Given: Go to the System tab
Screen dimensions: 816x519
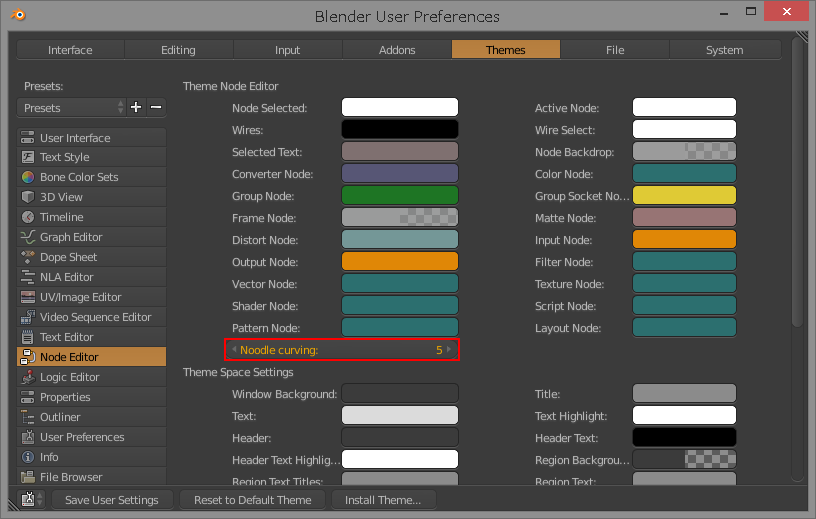Looking at the screenshot, I should (724, 50).
